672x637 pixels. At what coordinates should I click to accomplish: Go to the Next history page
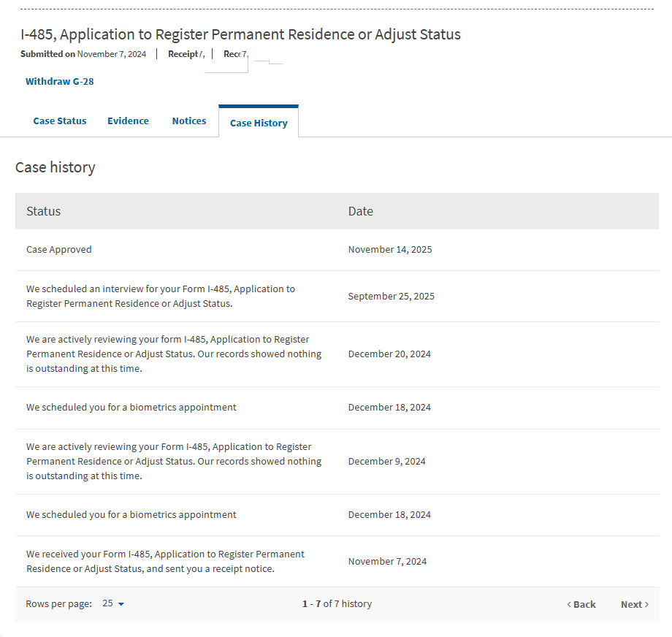(x=634, y=605)
